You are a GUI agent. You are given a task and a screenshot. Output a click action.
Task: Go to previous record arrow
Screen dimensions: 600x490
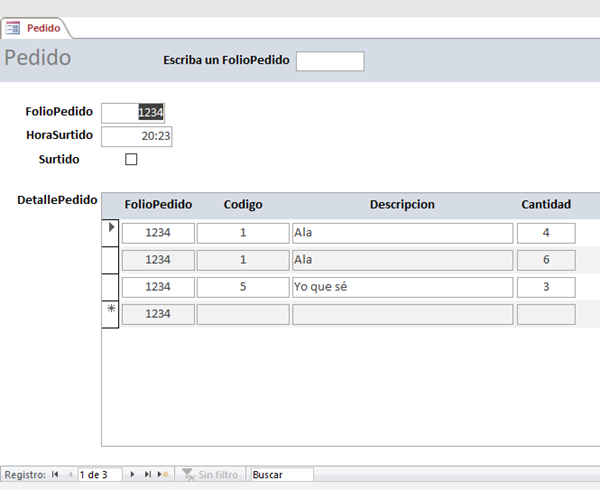click(x=69, y=474)
